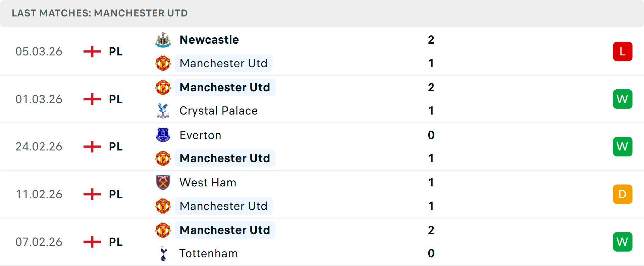Click W badge for Tottenham match
The image size is (644, 266).
[623, 242]
